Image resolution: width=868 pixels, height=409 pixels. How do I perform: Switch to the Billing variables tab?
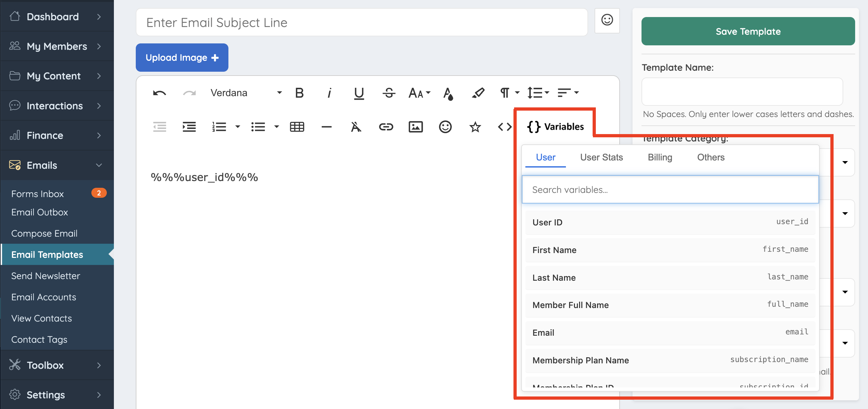pyautogui.click(x=660, y=157)
